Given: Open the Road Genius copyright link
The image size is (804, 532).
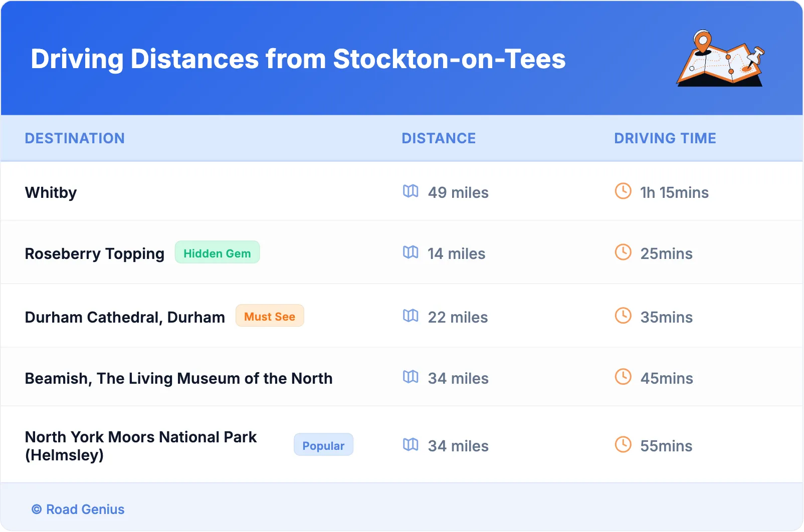Looking at the screenshot, I should 78,509.
